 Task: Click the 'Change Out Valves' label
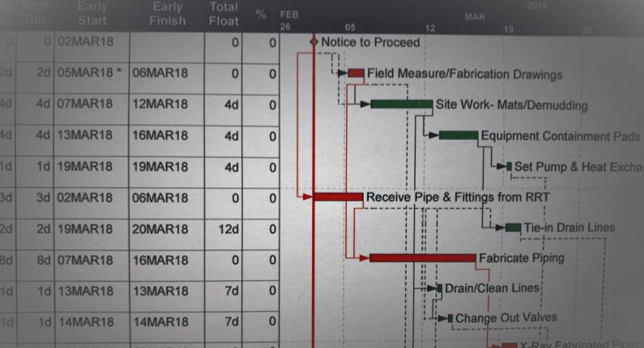coord(506,318)
